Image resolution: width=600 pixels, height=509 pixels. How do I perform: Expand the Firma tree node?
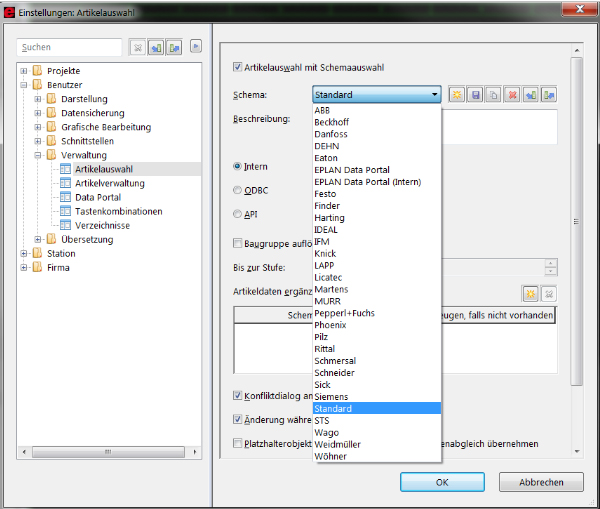(24, 268)
